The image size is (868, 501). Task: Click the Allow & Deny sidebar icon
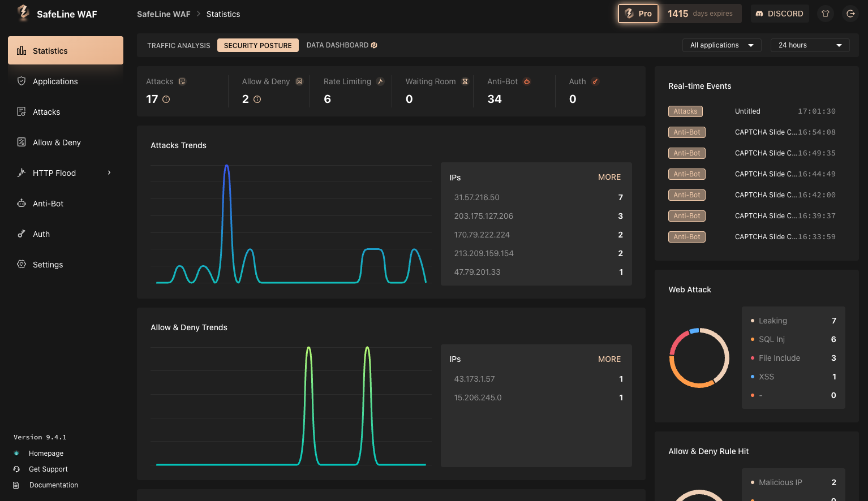(22, 142)
